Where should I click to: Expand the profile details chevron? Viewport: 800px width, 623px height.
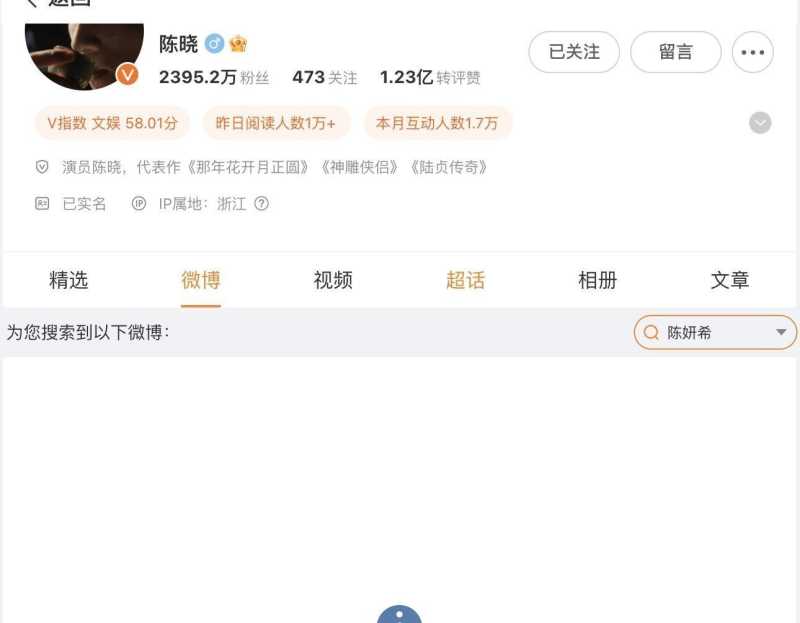pos(760,123)
